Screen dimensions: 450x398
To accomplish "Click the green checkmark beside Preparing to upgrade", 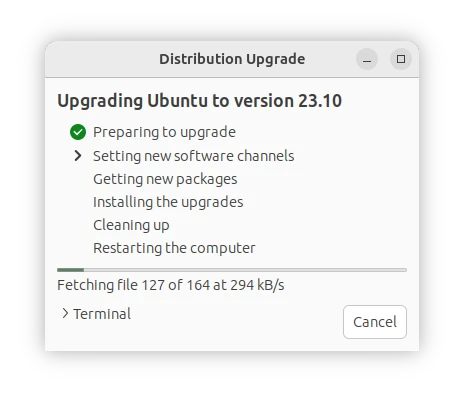I will click(78, 132).
